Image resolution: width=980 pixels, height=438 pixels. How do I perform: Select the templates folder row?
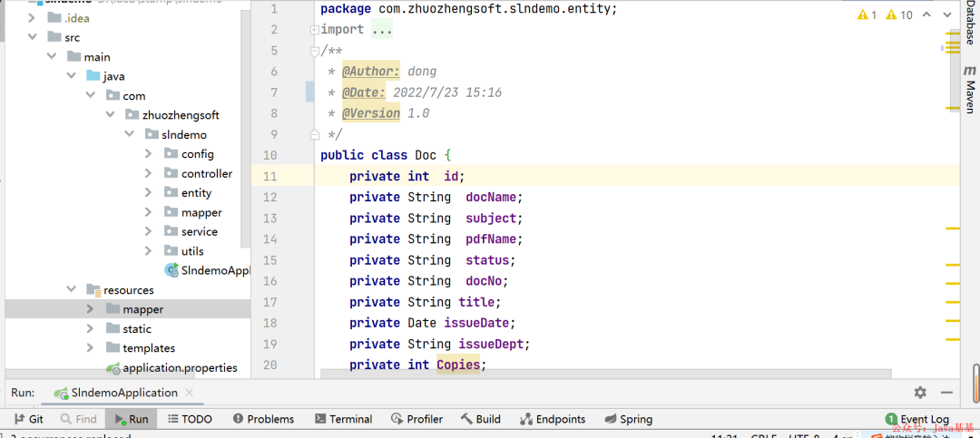point(128,347)
